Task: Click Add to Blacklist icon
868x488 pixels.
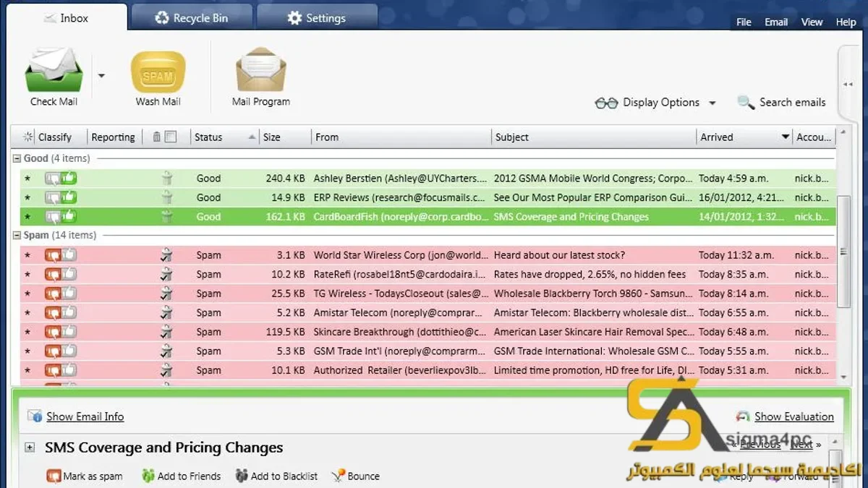Action: (242, 476)
